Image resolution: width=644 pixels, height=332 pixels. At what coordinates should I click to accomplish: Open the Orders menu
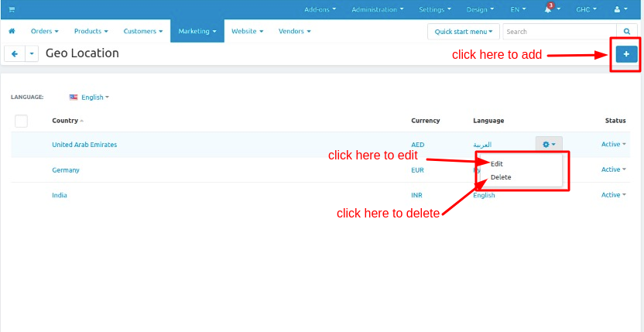pyautogui.click(x=45, y=31)
